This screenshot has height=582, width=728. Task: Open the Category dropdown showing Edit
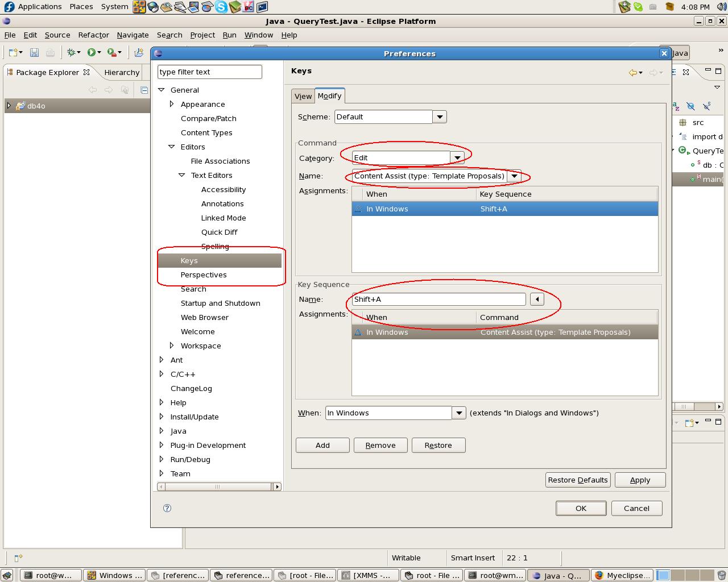[457, 157]
